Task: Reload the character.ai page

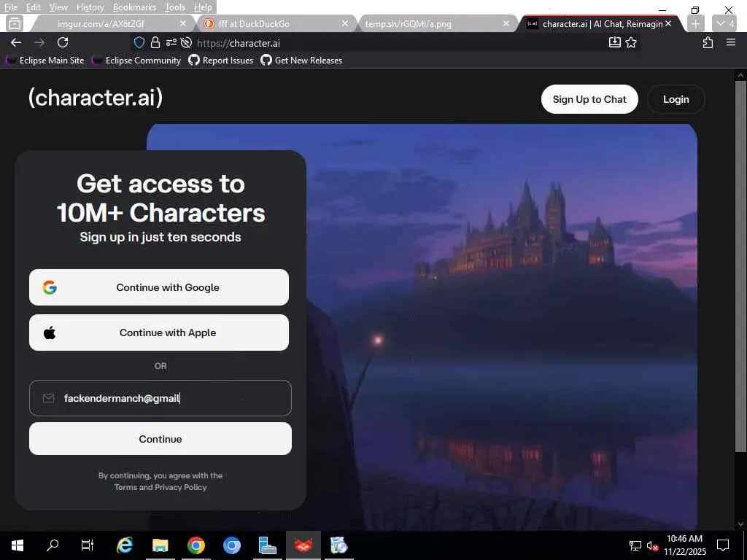Action: click(x=63, y=42)
